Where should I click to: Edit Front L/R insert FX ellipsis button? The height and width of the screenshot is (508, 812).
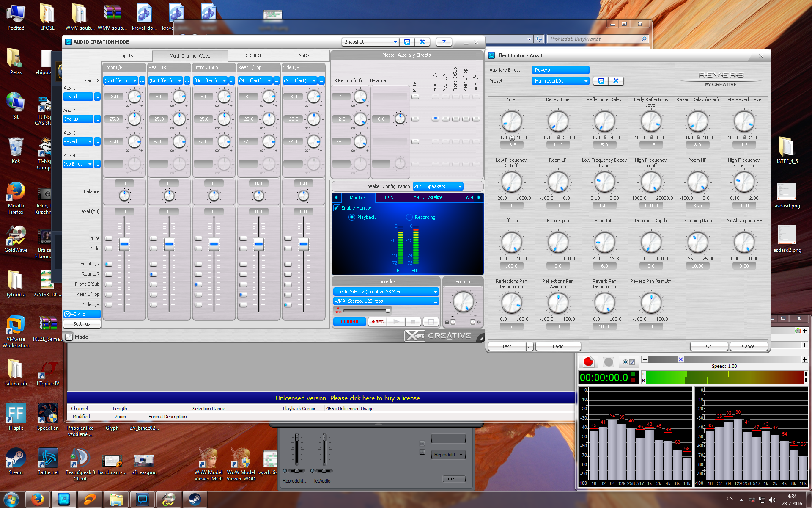pyautogui.click(x=142, y=80)
